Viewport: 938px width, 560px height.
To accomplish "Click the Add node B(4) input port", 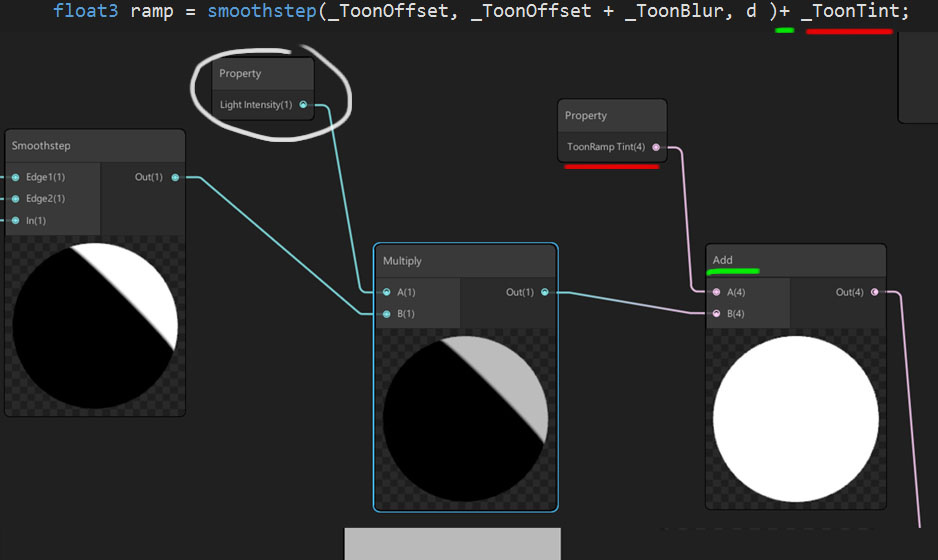I will pos(716,314).
